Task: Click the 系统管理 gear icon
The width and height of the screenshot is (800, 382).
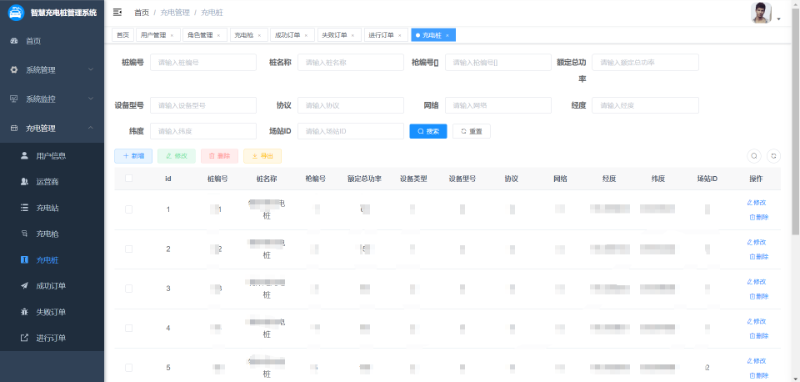Action: [x=14, y=70]
